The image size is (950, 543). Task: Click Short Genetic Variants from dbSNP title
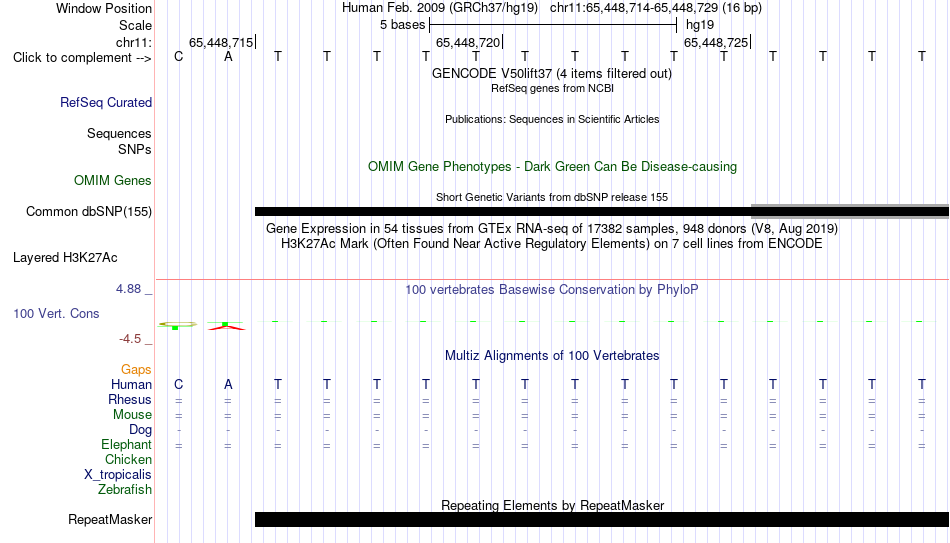[552, 197]
